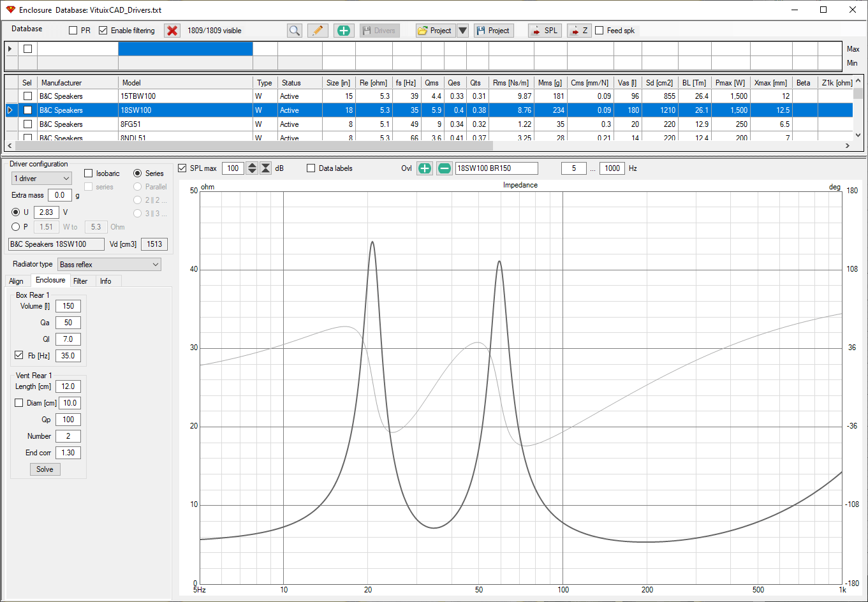Click the driver table horizontal scrollbar
This screenshot has width=868, height=602.
click(x=427, y=146)
